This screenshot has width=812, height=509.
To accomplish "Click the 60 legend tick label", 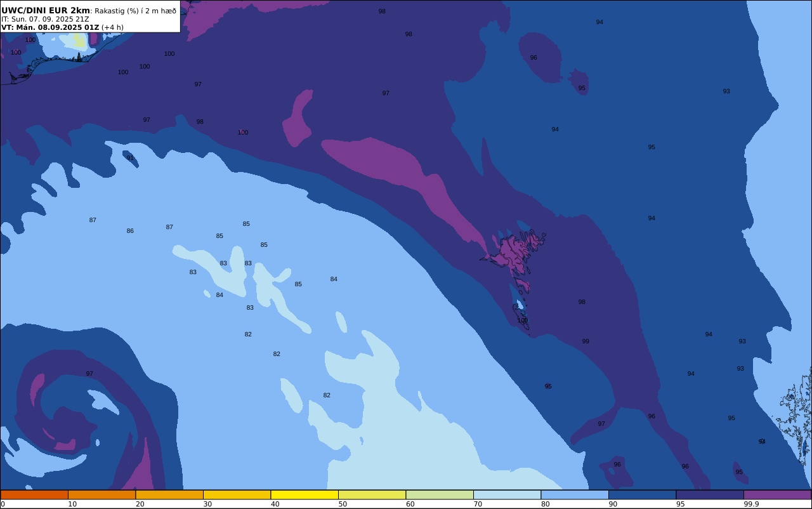I will tap(410, 504).
